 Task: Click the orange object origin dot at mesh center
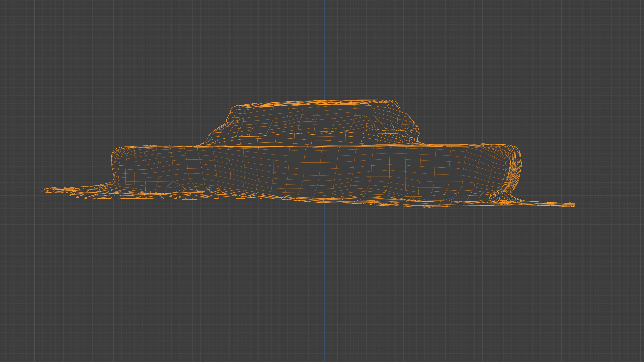coord(324,156)
